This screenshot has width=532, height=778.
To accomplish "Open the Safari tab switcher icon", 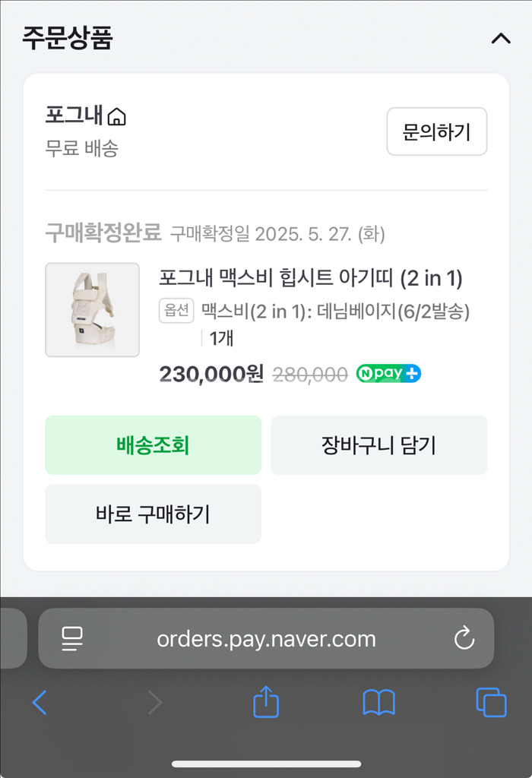I will click(x=492, y=703).
